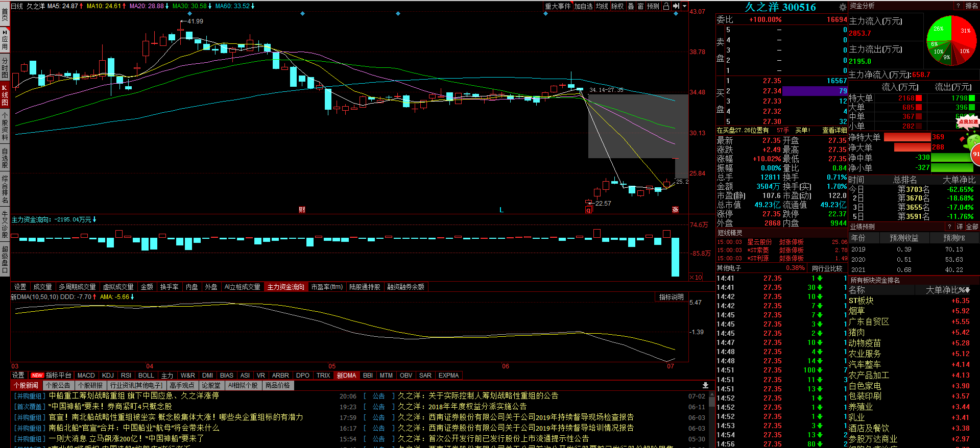Click the capital flow pie chart

[x=951, y=41]
